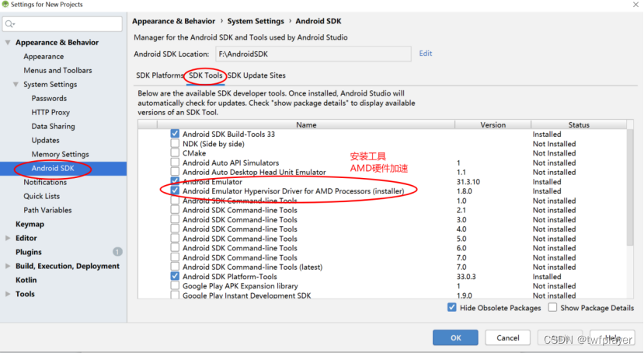644x353 pixels.
Task: Toggle the Android Emulator checkbox
Action: point(175,181)
